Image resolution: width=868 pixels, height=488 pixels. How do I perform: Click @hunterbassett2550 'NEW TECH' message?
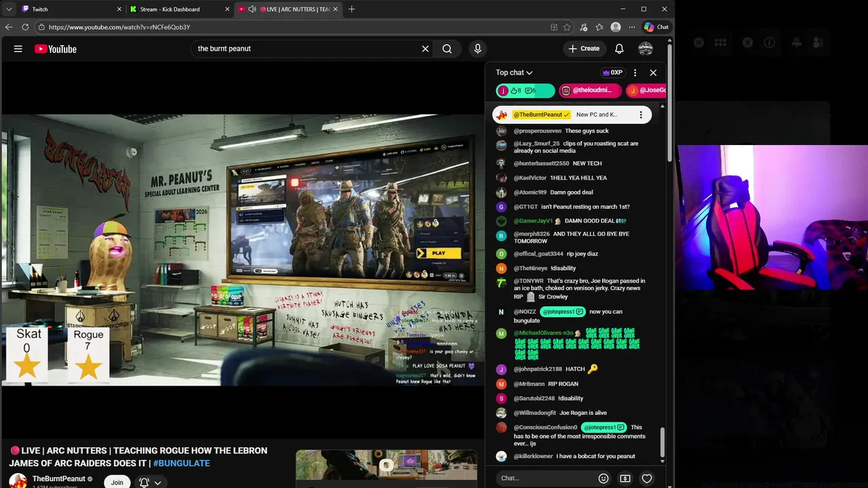tap(557, 163)
